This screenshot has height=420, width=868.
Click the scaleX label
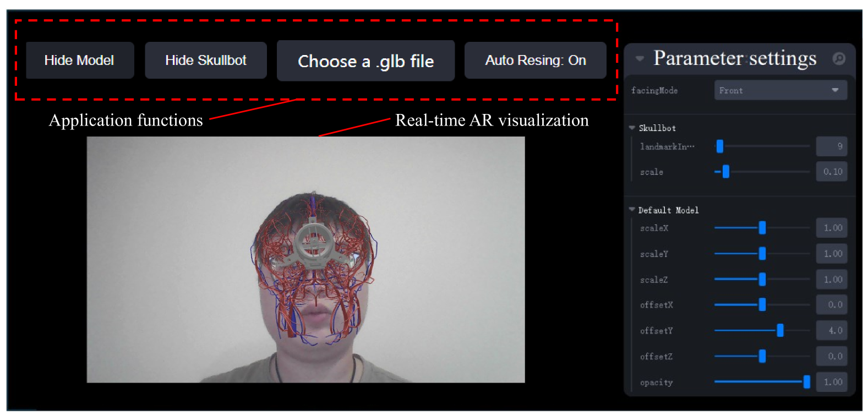pyautogui.click(x=654, y=228)
